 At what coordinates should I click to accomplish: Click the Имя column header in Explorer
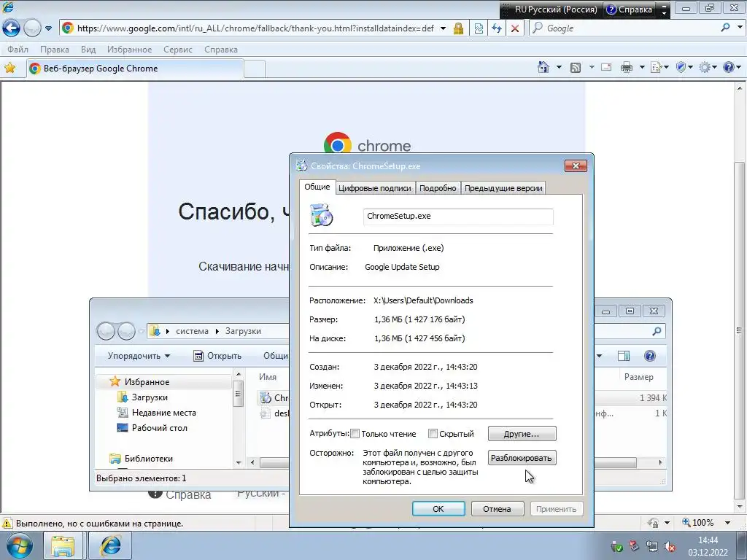268,377
